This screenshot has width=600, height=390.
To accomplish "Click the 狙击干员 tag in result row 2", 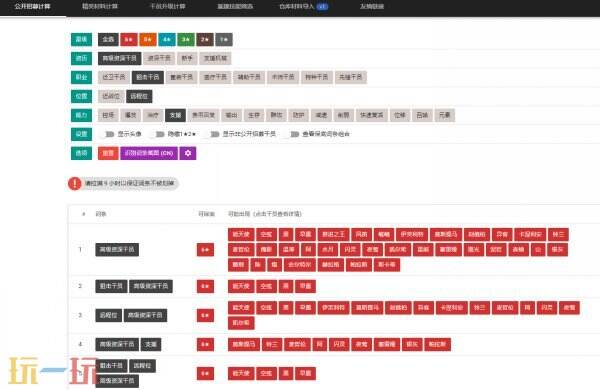I will (x=111, y=286).
